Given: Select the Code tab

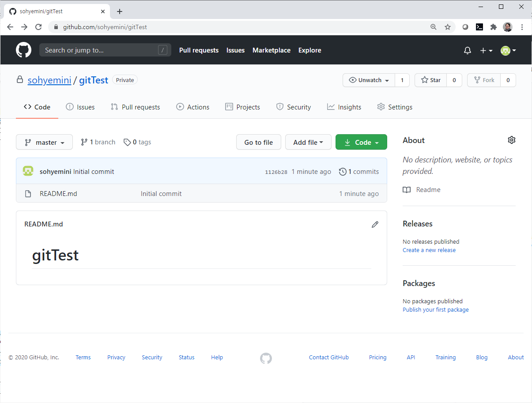Looking at the screenshot, I should click(37, 107).
